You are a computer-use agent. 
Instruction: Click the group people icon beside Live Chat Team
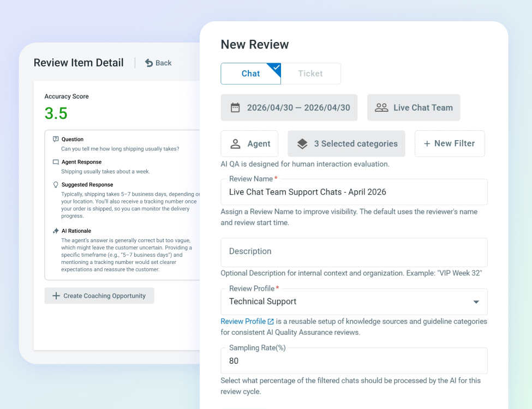click(x=381, y=107)
